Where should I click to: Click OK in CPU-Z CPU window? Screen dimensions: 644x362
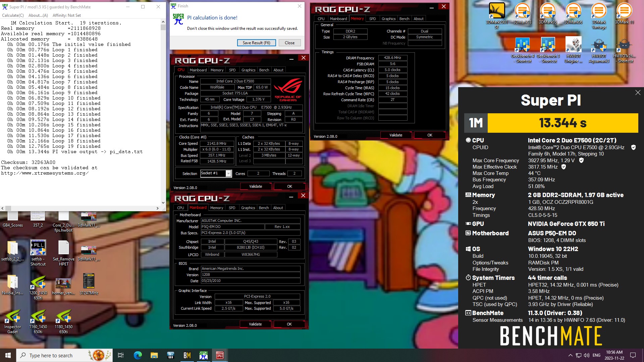point(289,186)
